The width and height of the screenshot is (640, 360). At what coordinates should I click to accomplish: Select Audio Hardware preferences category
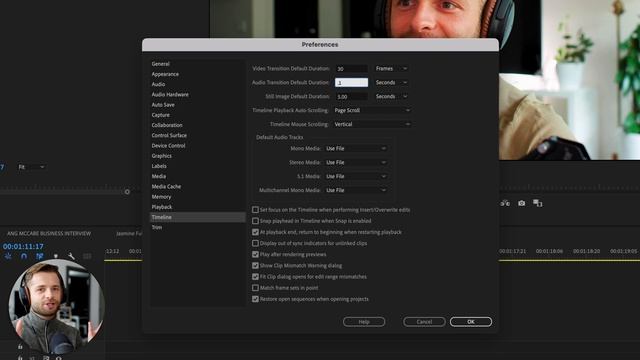coord(170,94)
